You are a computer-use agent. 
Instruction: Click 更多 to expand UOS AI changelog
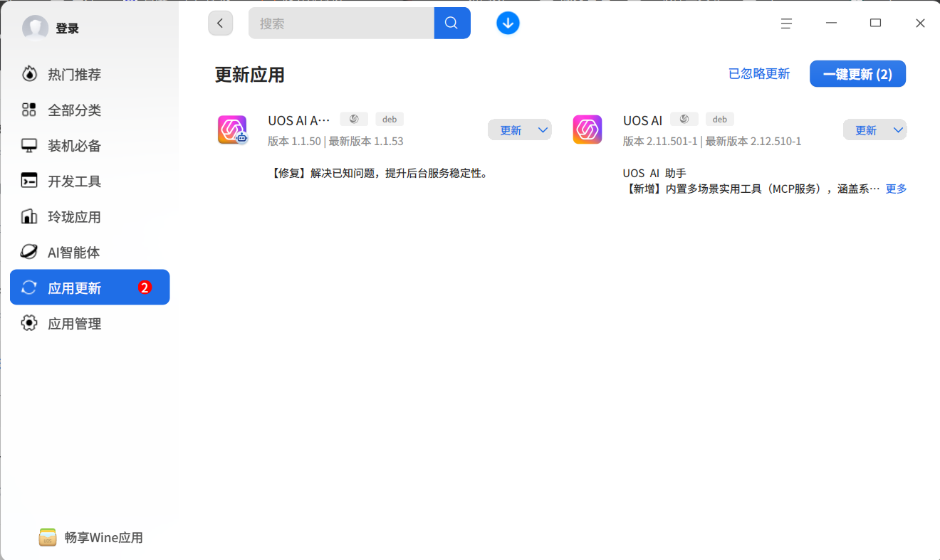tap(896, 189)
